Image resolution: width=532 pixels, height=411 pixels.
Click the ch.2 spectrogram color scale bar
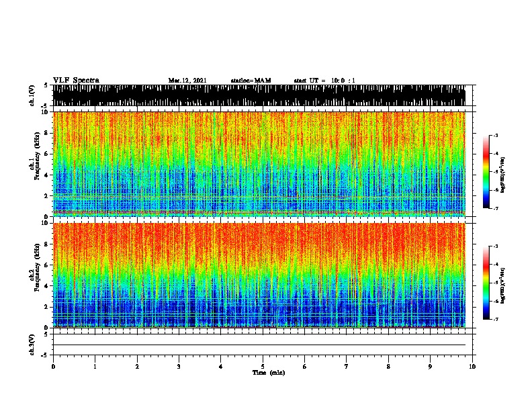pos(486,283)
